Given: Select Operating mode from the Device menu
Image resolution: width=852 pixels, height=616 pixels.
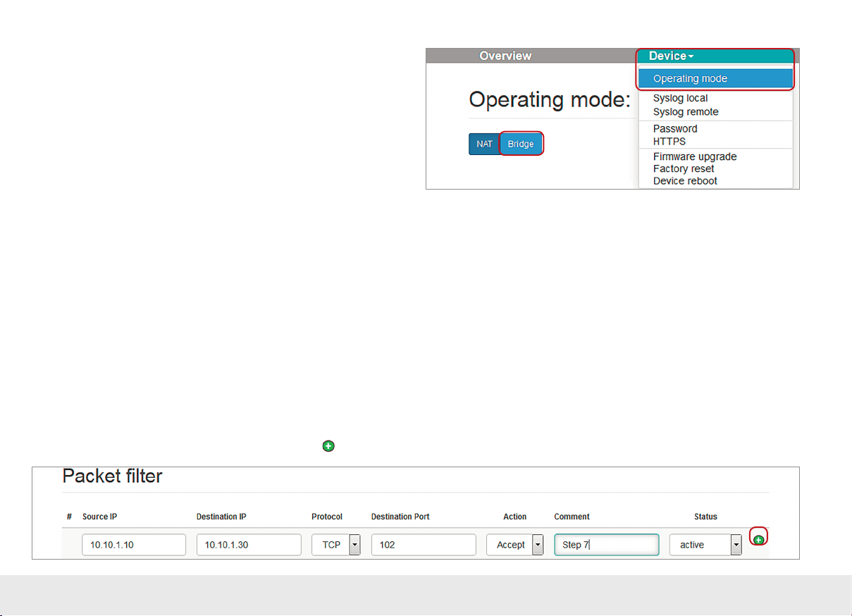Looking at the screenshot, I should point(690,79).
